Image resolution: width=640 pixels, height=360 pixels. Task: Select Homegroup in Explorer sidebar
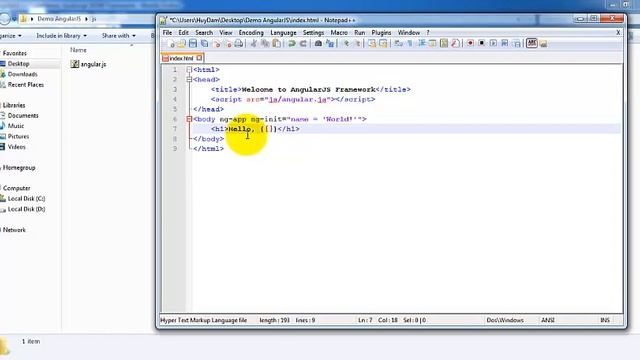pyautogui.click(x=18, y=168)
